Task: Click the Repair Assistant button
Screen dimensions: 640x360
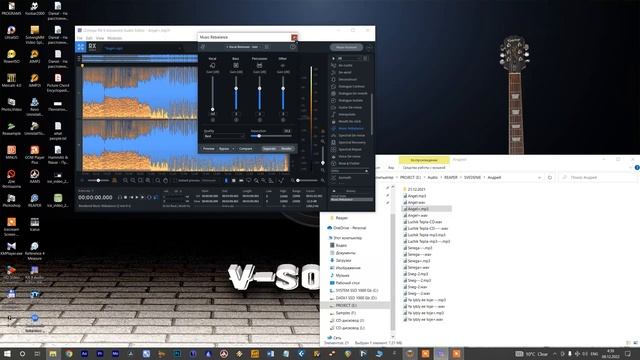Action: [x=346, y=47]
